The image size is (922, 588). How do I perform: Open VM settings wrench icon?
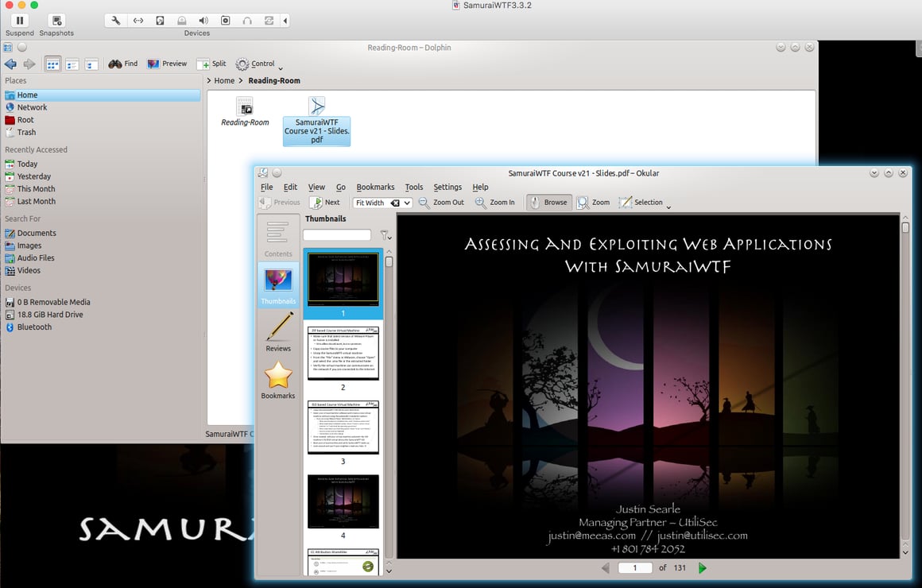point(116,21)
